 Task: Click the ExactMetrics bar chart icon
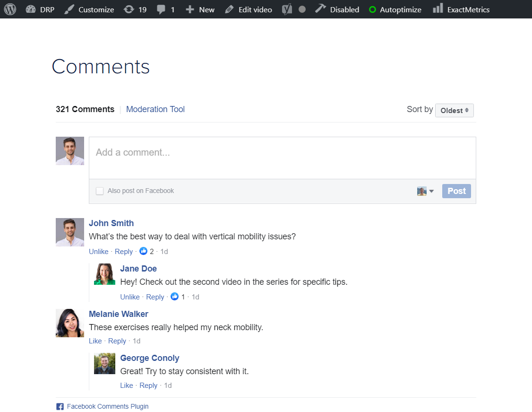(x=438, y=8)
